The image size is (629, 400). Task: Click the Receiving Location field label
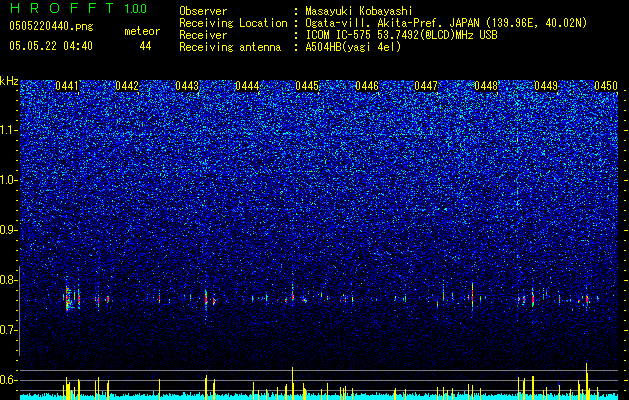pos(233,23)
